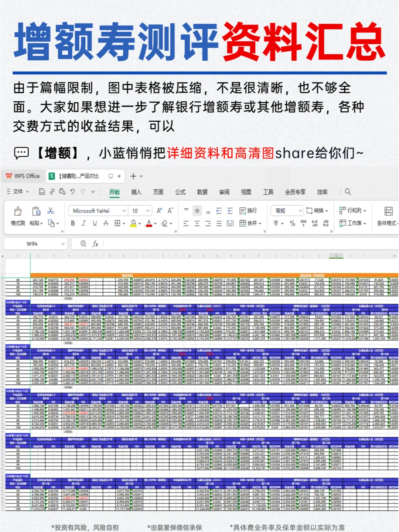399x532 pixels.
Task: Open the 公式 (Formulas) ribbon tab
Action: pyautogui.click(x=180, y=192)
